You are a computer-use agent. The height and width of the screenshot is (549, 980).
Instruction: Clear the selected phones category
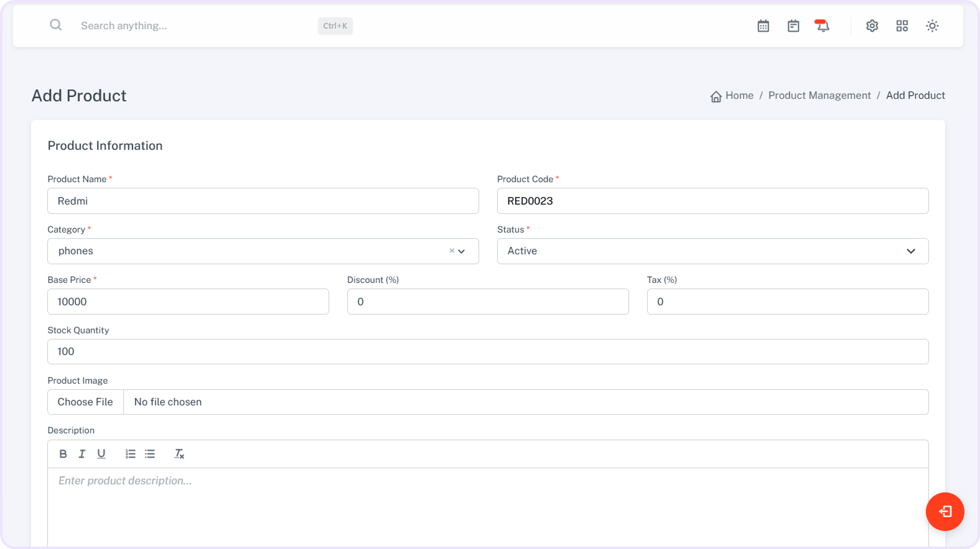click(451, 251)
